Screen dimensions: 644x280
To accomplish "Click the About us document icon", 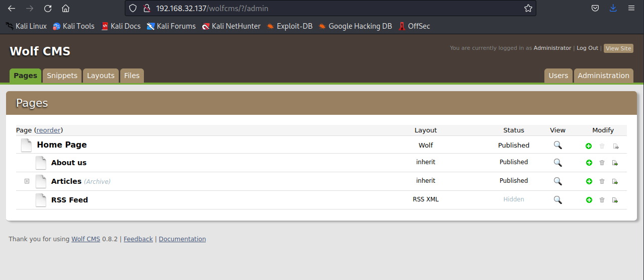I will tap(41, 163).
